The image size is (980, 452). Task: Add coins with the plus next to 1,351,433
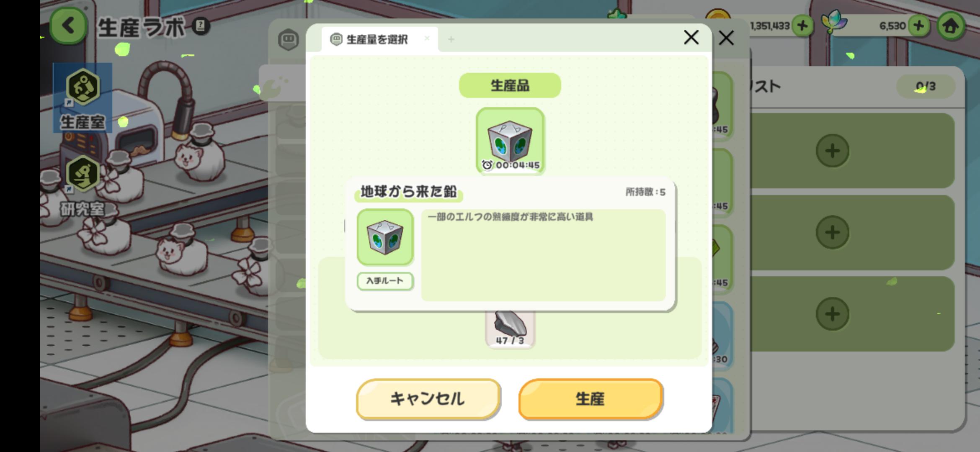[802, 26]
